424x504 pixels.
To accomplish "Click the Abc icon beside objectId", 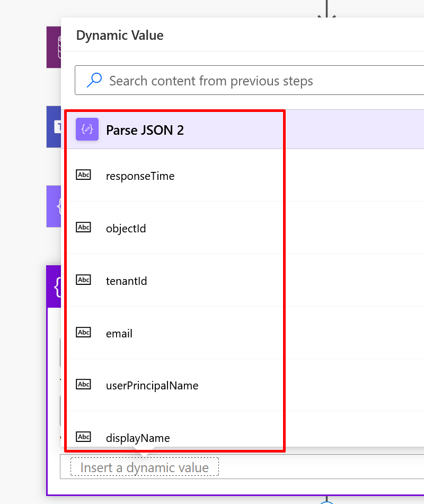I will click(x=84, y=227).
